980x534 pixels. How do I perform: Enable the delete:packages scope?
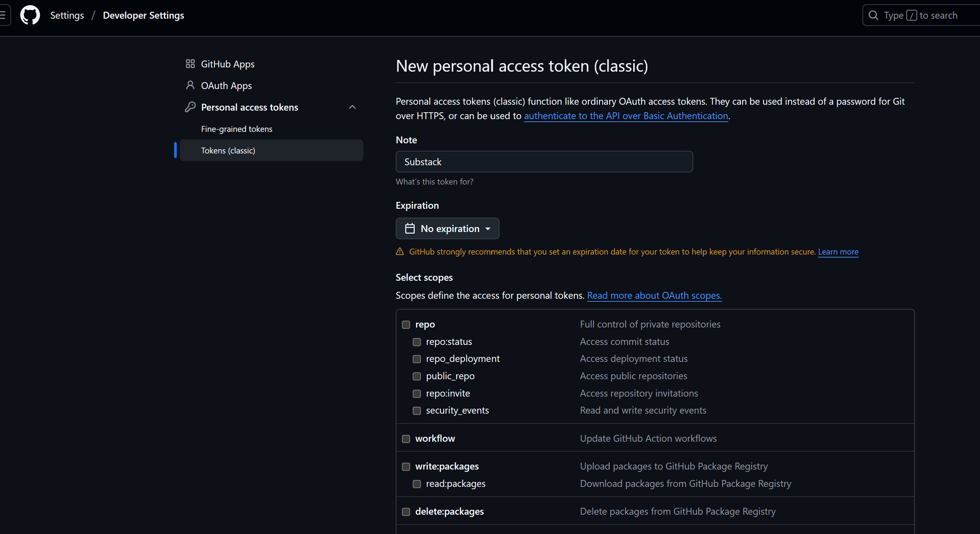click(x=406, y=511)
